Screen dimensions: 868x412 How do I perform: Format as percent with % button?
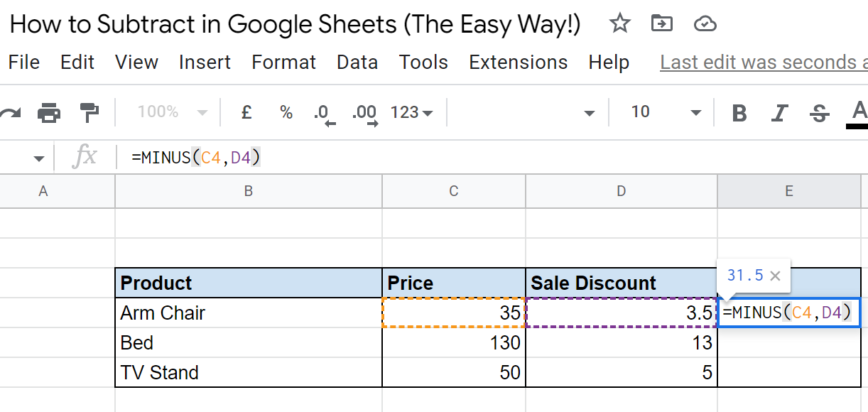[286, 112]
